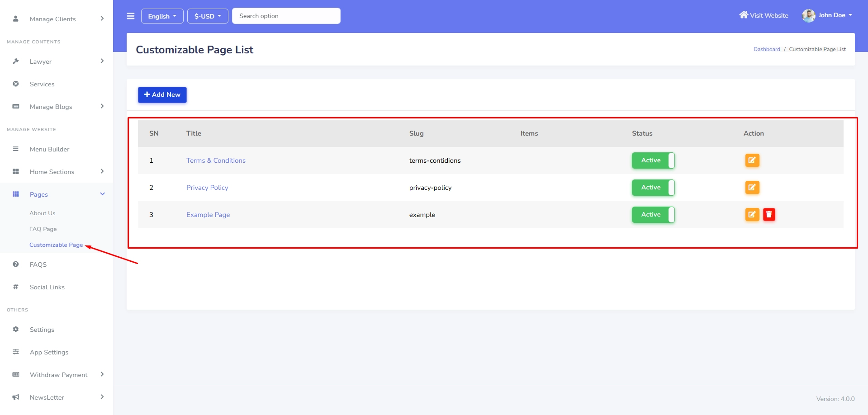This screenshot has height=415, width=868.
Task: Click the Services sidebar icon
Action: [16, 84]
